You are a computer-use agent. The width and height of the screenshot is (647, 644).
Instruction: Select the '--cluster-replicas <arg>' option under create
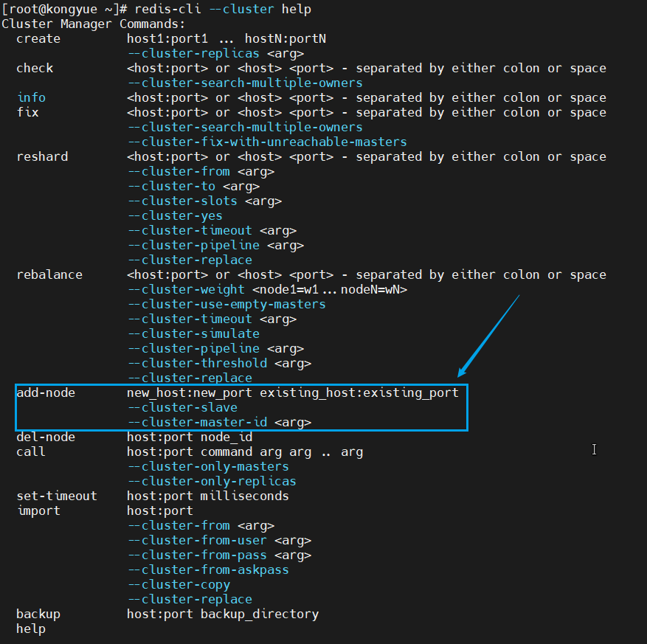215,54
